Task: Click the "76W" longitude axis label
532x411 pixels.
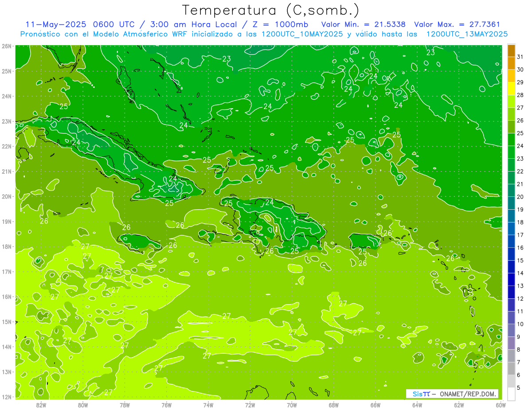Action: click(167, 405)
